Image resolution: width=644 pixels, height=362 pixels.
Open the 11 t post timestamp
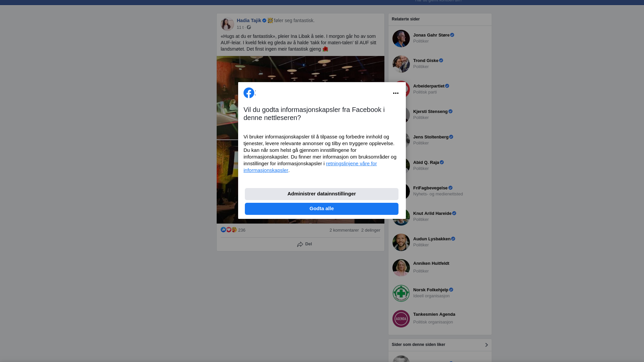240,27
